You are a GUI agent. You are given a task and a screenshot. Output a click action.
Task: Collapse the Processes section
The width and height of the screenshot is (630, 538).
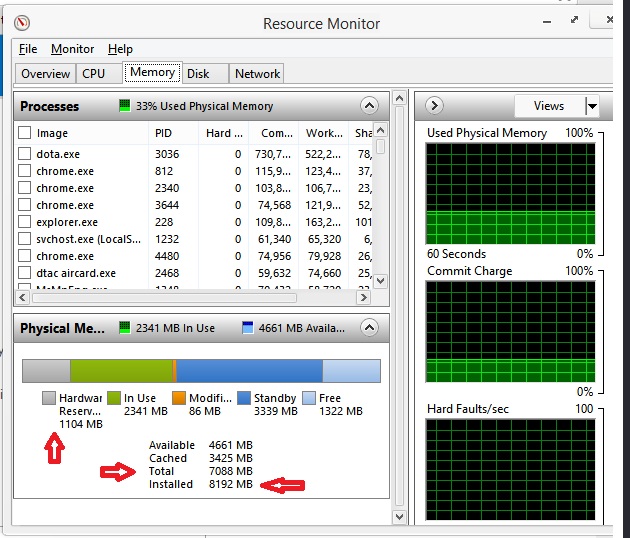[369, 106]
